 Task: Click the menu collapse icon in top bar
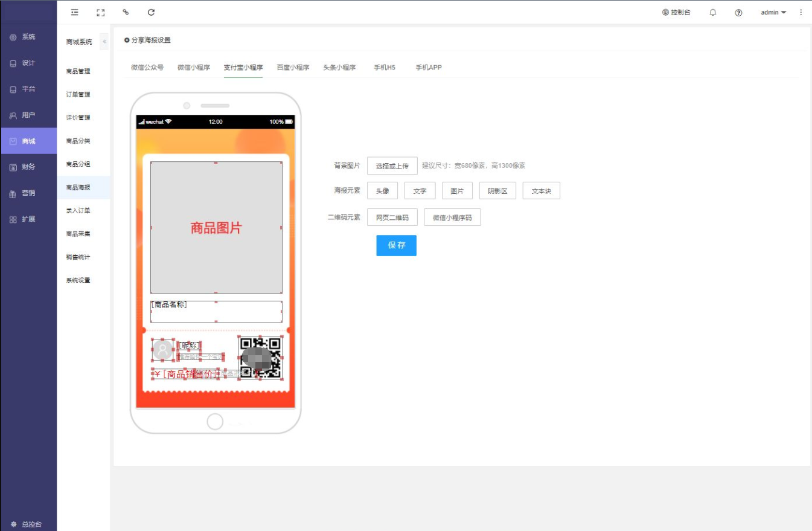[x=75, y=12]
